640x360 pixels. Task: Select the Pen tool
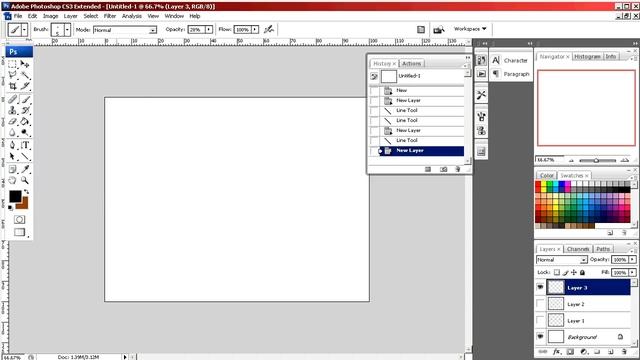coord(12,145)
